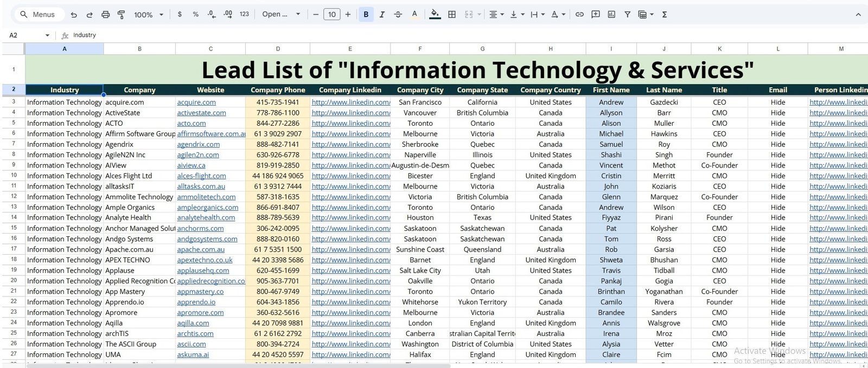Image resolution: width=868 pixels, height=368 pixels.
Task: Click the paint format roller icon
Action: (x=122, y=15)
